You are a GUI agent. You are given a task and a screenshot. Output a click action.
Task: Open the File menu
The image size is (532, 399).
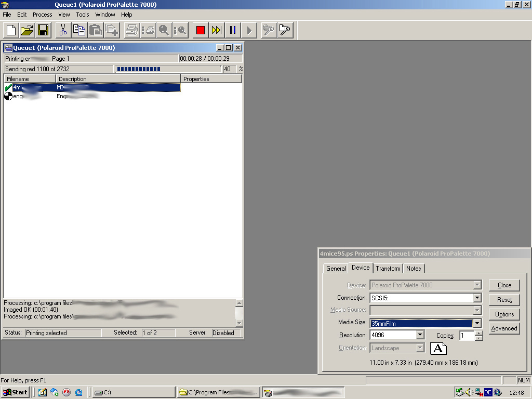[7, 15]
